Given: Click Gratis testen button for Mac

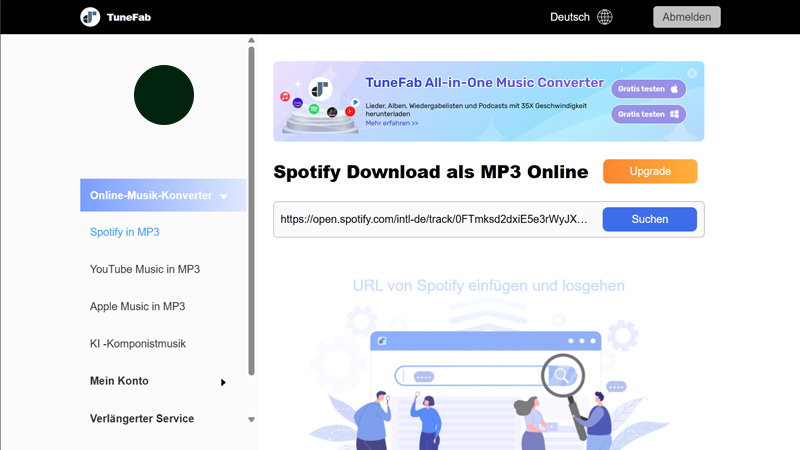Looking at the screenshot, I should pyautogui.click(x=648, y=89).
